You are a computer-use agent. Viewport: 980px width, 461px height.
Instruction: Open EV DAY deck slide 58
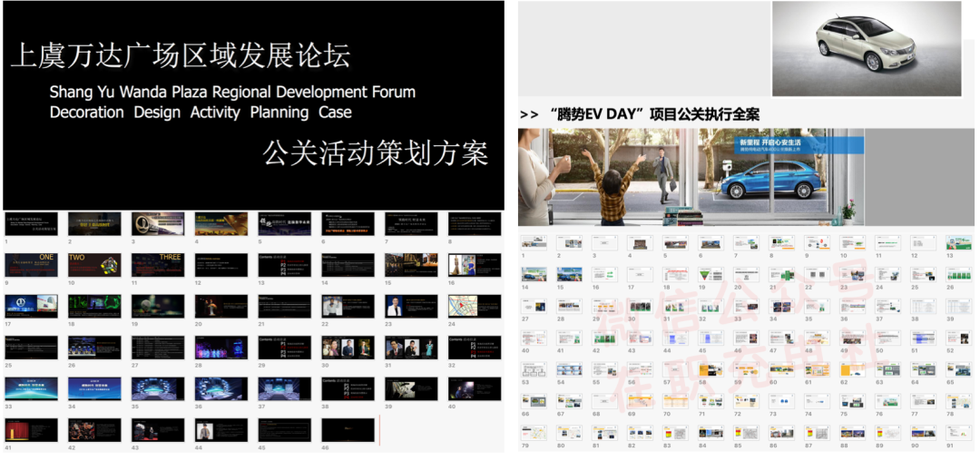point(710,368)
